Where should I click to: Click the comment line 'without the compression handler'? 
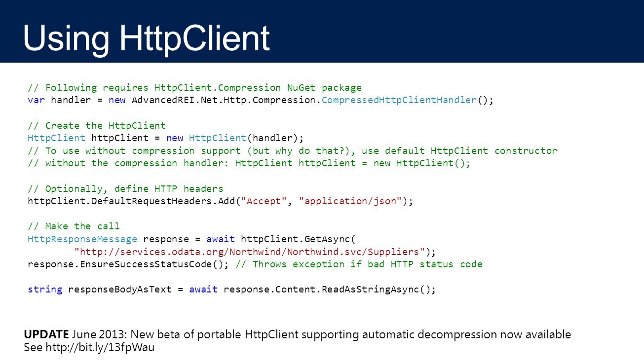click(x=249, y=163)
